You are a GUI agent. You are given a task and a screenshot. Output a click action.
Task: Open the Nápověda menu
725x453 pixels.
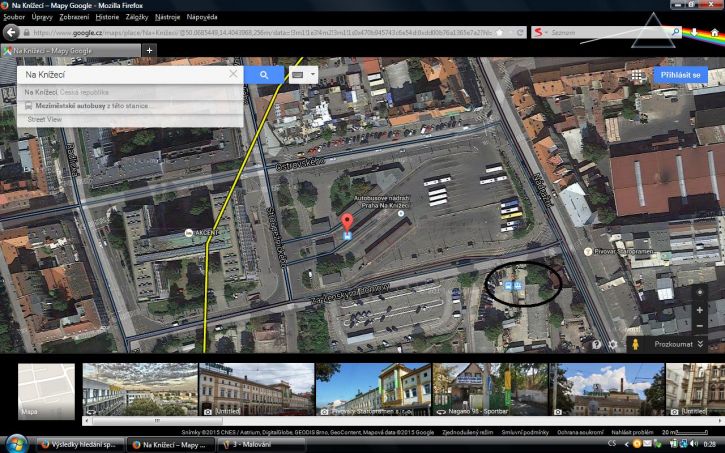(202, 17)
